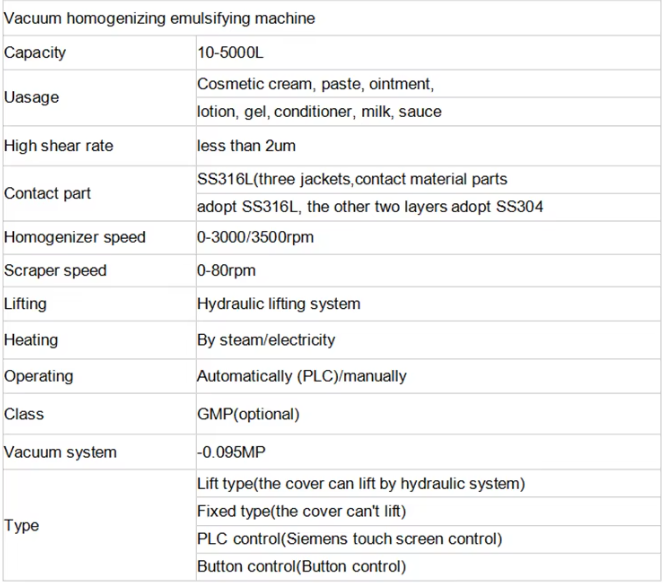This screenshot has width=663, height=583.
Task: Select 'Automatically (PLC)/manually' operating value
Action: click(x=301, y=376)
